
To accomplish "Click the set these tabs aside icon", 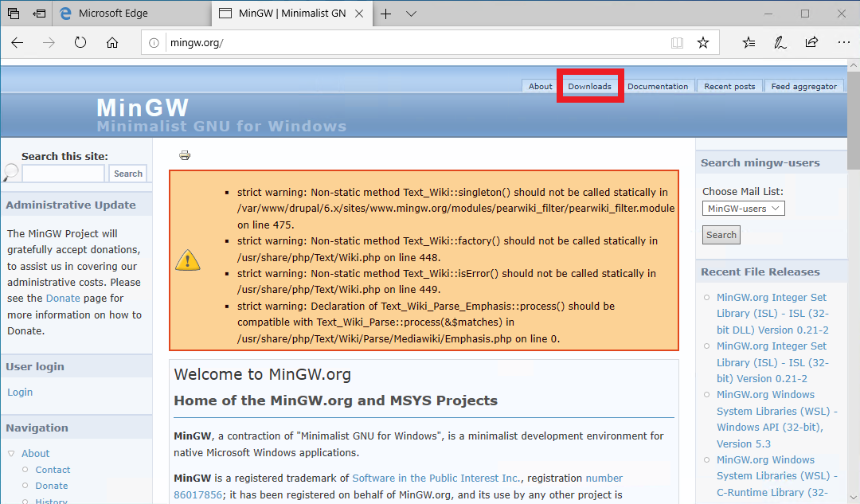I will 40,14.
